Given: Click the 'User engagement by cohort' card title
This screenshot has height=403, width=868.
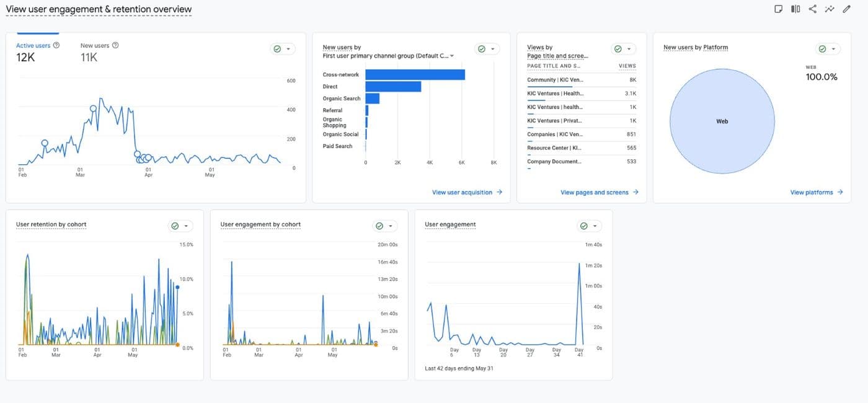Looking at the screenshot, I should (x=260, y=224).
